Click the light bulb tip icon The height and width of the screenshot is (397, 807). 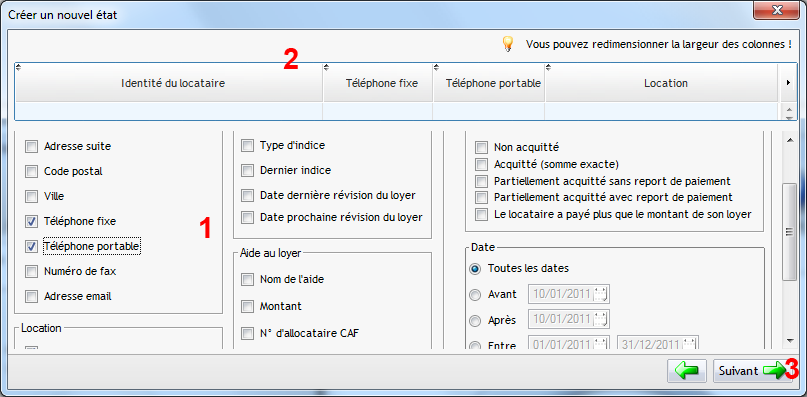coord(507,44)
